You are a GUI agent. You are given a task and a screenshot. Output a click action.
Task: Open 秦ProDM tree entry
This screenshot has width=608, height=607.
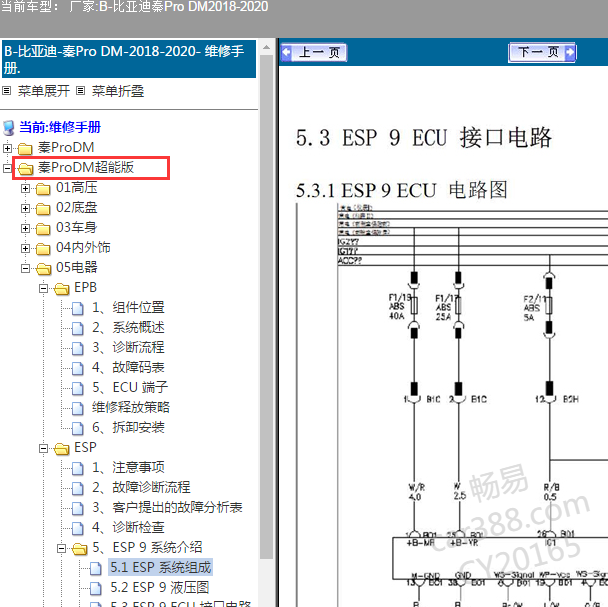coord(66,147)
